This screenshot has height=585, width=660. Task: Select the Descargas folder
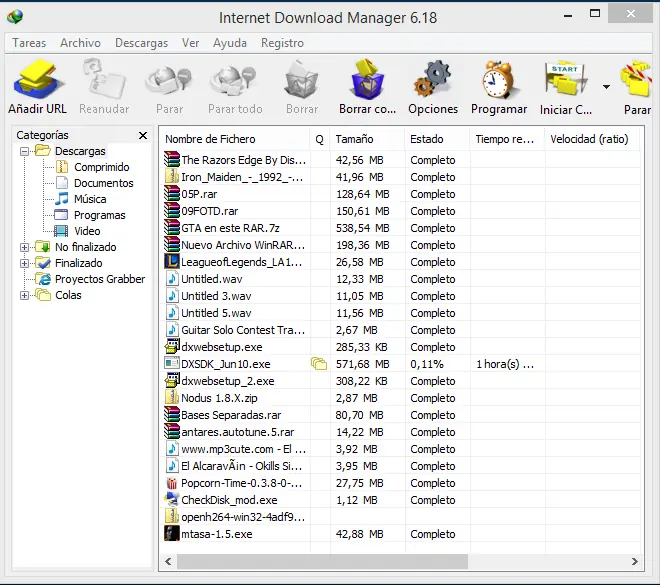[x=80, y=151]
